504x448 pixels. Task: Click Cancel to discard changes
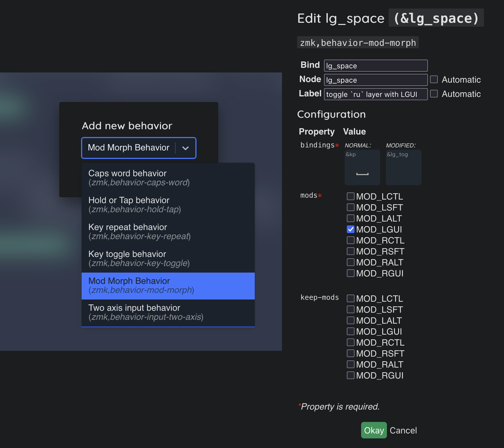click(x=403, y=430)
